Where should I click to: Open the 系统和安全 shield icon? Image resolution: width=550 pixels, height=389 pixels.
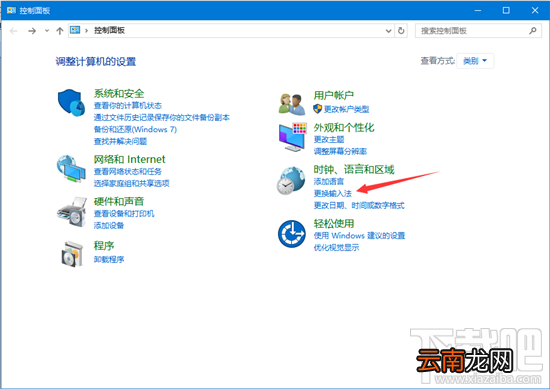[71, 102]
